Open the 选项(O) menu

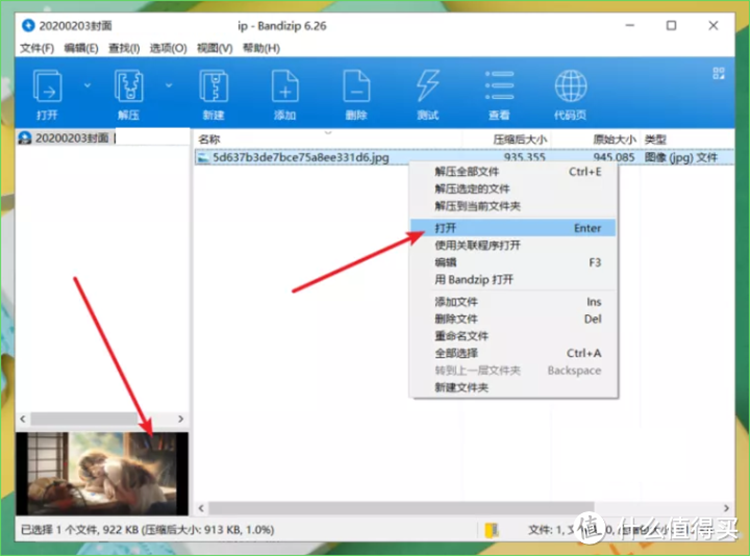click(168, 48)
